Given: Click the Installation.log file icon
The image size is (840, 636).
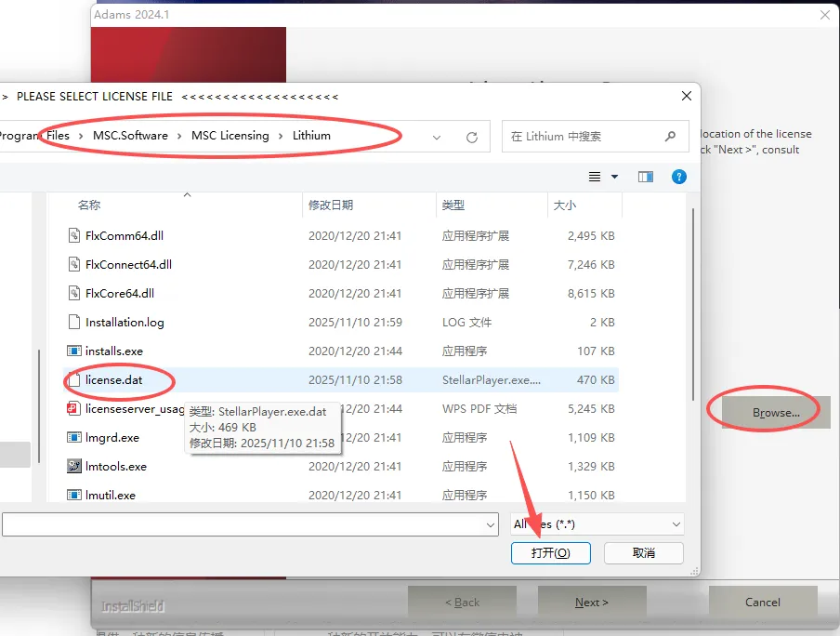Looking at the screenshot, I should 74,322.
